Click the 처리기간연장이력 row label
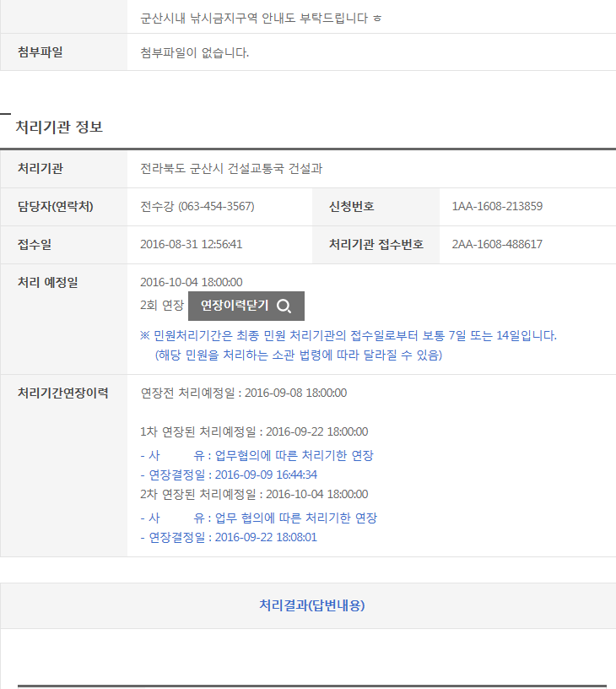This screenshot has width=616, height=689. [63, 393]
